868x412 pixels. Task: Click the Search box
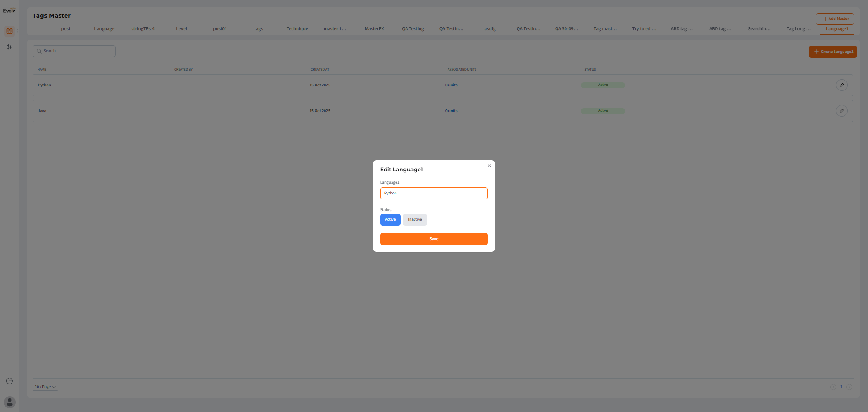[x=74, y=51]
